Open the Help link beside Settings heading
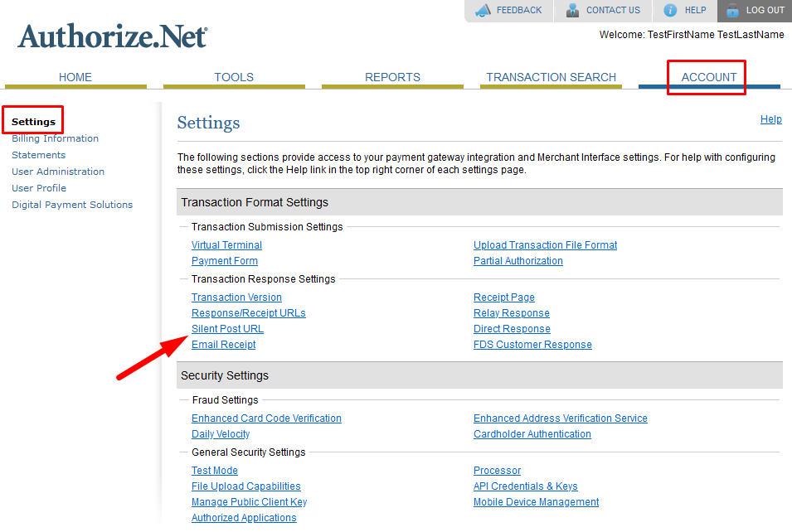792x532 pixels. 770,119
